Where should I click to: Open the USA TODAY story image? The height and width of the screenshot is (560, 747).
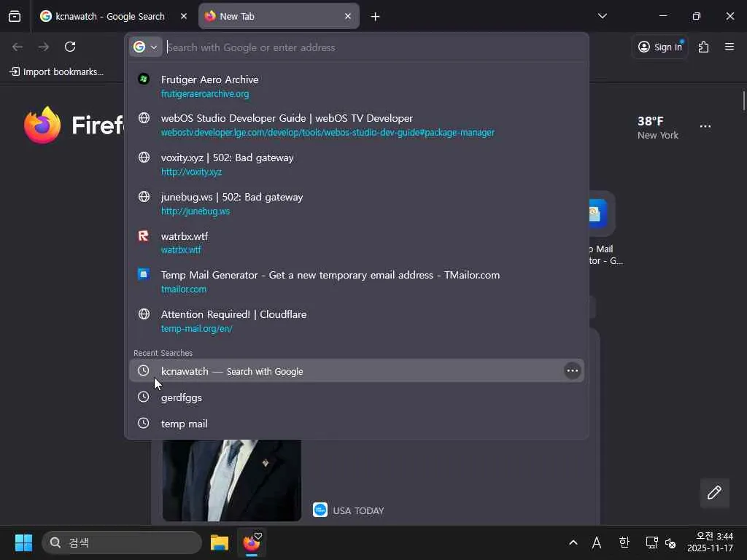[x=231, y=480]
